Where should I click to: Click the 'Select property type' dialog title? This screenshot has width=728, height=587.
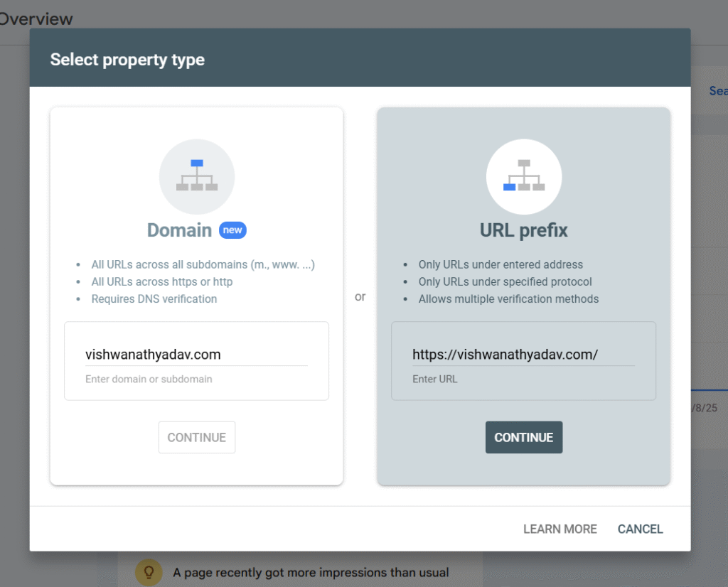[127, 60]
